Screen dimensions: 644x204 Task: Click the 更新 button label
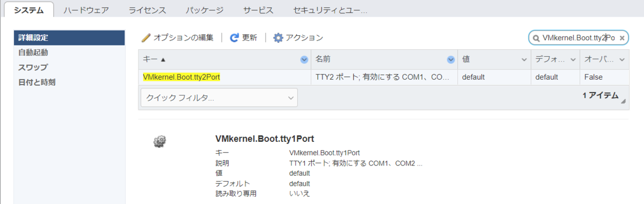tap(249, 38)
